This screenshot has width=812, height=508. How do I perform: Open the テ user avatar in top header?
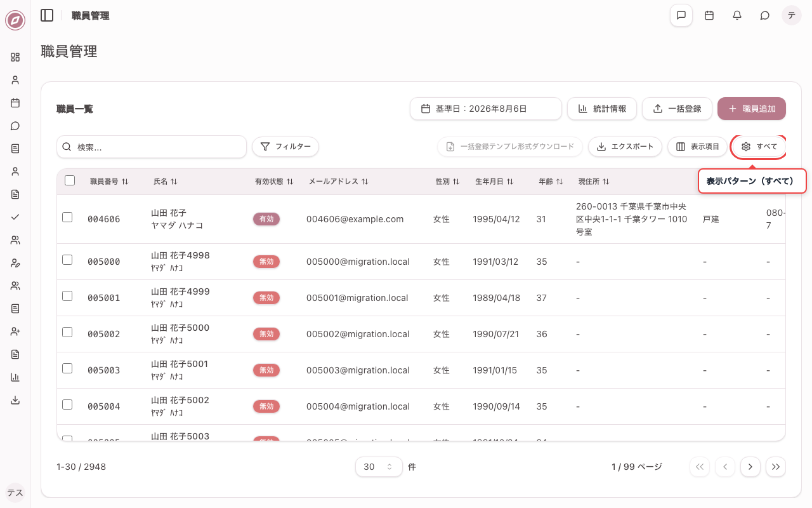(792, 15)
